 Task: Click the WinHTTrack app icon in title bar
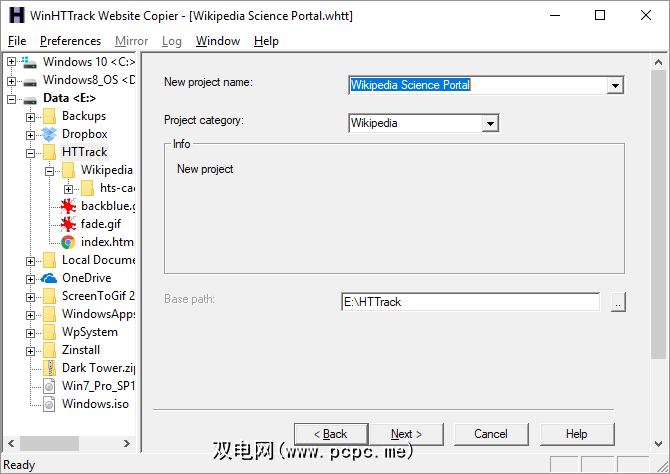pos(17,15)
